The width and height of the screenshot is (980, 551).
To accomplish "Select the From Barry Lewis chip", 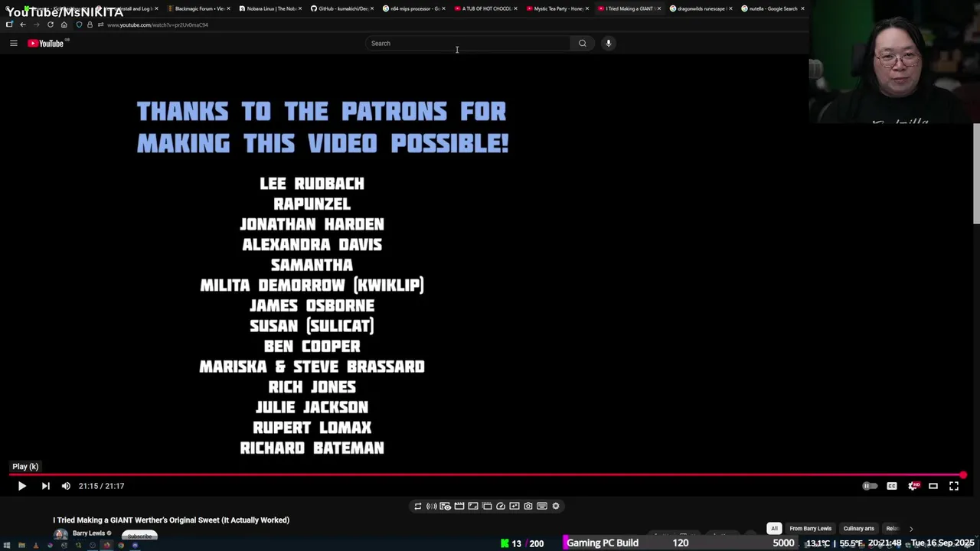I will point(810,528).
